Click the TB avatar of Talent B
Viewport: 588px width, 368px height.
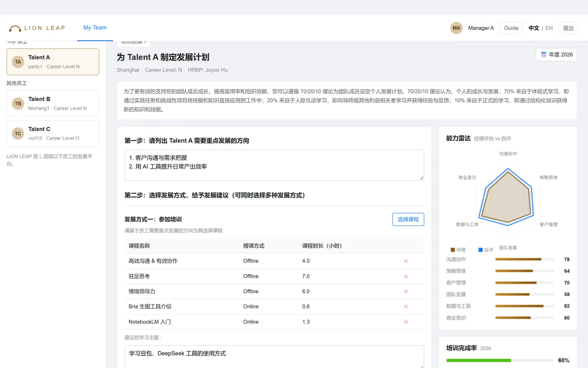(x=18, y=104)
